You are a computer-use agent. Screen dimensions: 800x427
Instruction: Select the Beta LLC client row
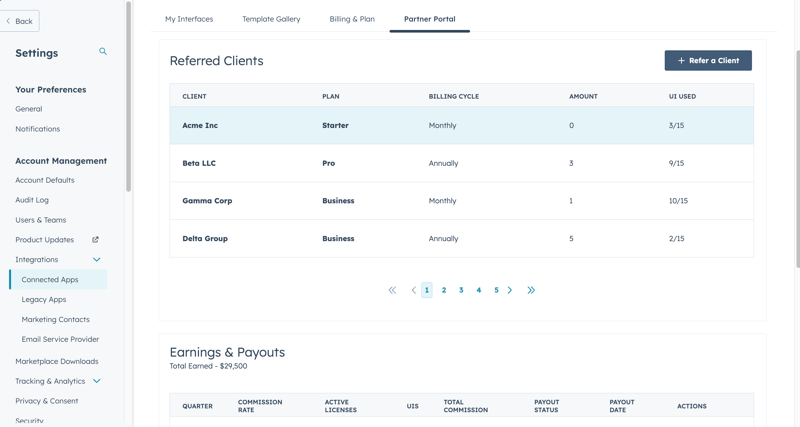point(461,163)
